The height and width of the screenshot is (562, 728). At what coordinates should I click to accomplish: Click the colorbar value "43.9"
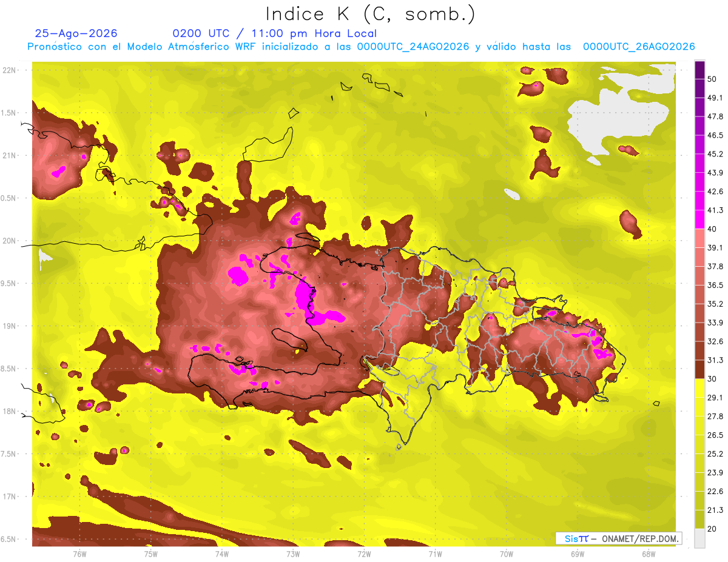[715, 173]
